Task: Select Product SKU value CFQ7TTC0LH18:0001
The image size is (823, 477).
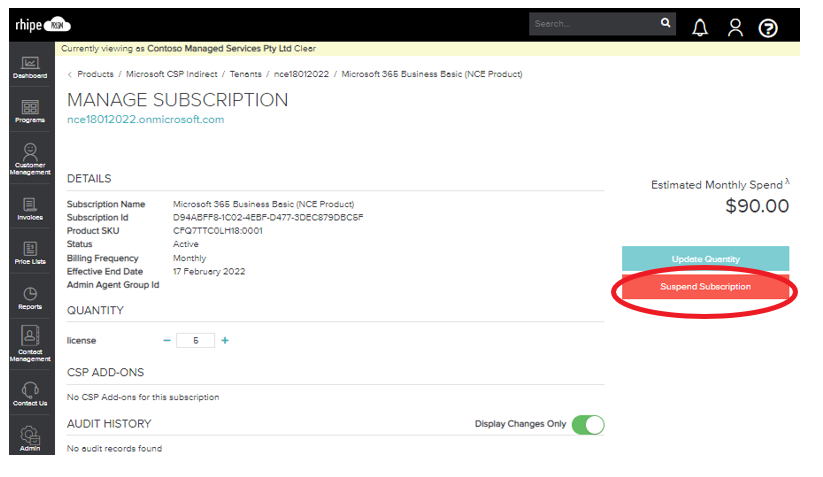Action: [218, 231]
